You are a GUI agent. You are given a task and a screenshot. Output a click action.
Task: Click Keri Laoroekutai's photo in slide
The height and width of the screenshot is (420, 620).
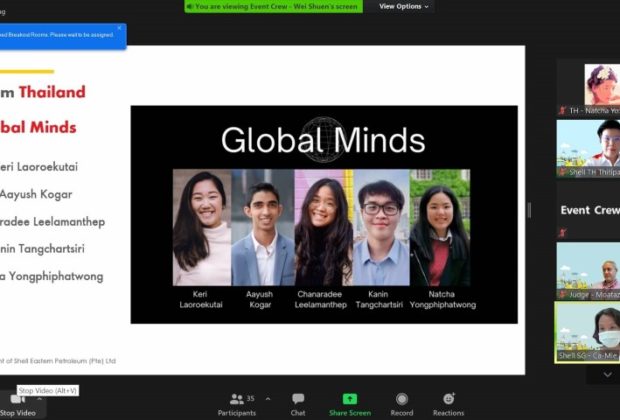202,227
